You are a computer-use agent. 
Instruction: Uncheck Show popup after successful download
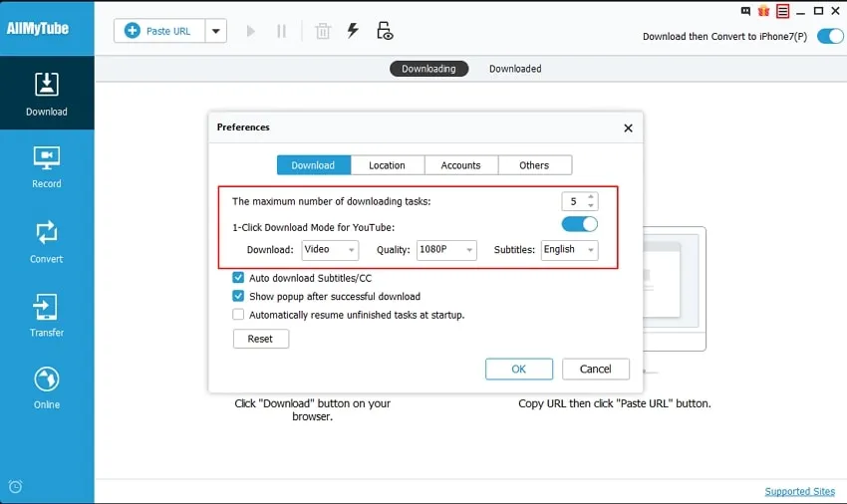[238, 296]
